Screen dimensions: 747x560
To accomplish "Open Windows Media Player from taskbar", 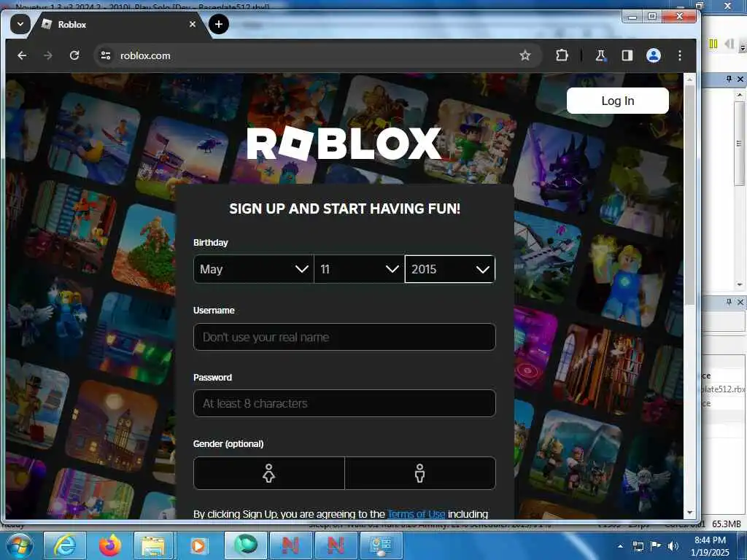I will [198, 545].
